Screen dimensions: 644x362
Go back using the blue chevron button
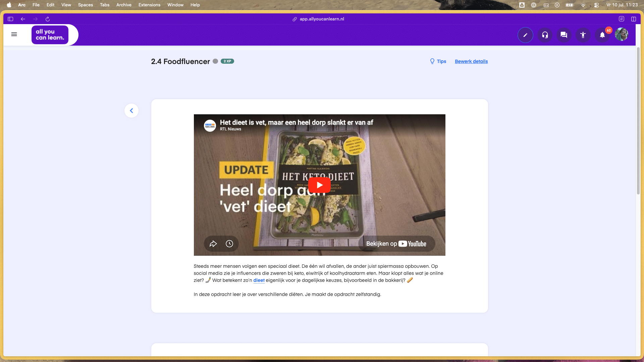tap(131, 111)
